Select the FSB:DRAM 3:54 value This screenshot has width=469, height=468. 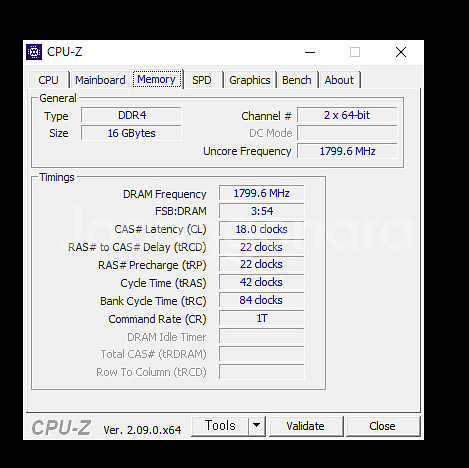click(x=262, y=211)
